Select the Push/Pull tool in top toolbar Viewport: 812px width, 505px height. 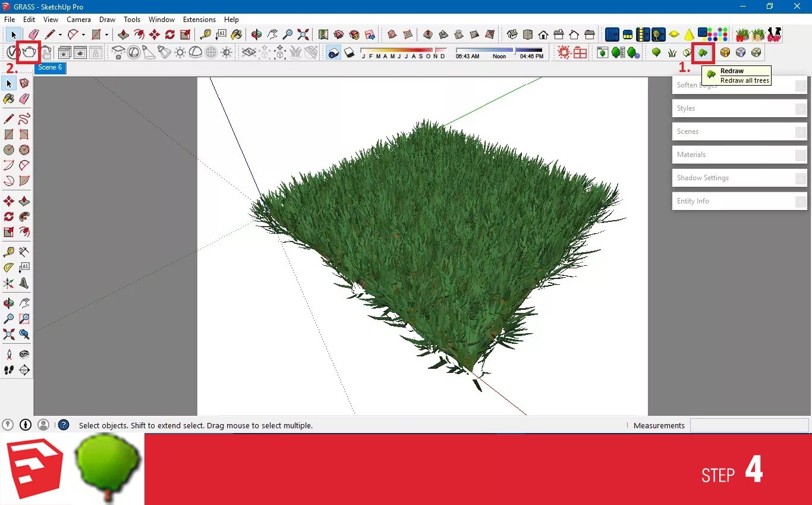[124, 34]
